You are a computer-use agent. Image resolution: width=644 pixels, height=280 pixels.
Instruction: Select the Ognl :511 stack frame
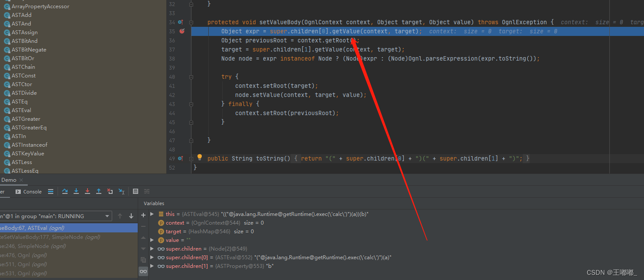coord(69,264)
